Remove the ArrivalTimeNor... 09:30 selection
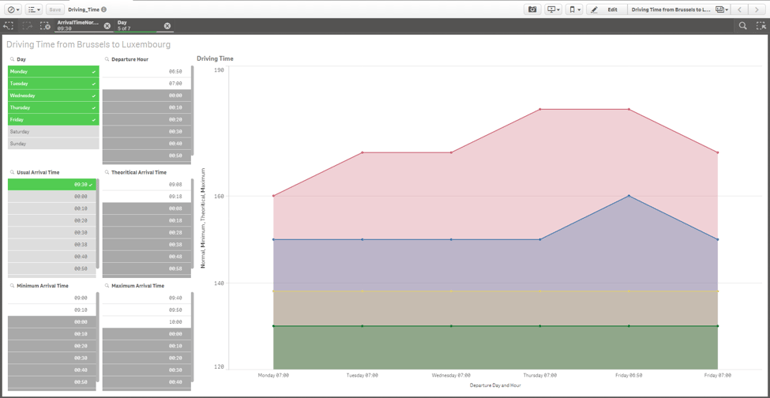The width and height of the screenshot is (770, 398). coord(107,26)
